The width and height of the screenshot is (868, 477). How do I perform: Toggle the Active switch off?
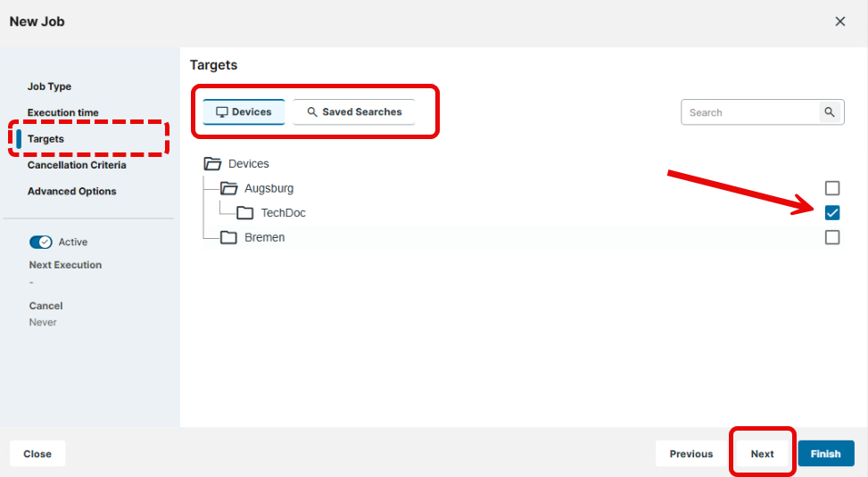(x=41, y=243)
